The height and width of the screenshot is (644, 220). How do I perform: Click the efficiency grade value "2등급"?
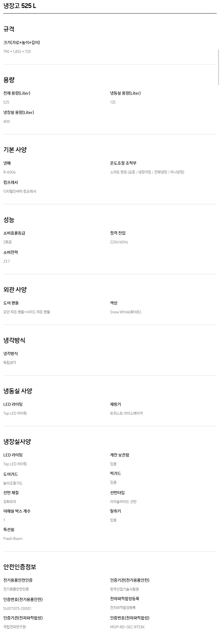coord(7,242)
